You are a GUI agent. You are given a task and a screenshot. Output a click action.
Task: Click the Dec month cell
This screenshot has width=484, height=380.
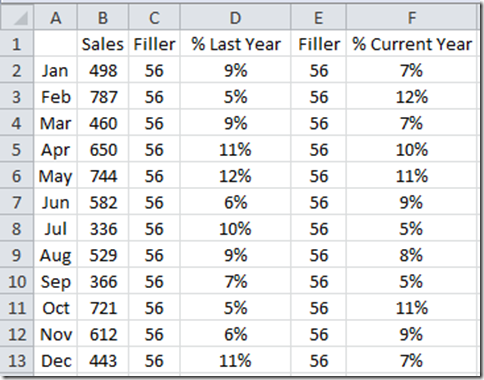click(x=56, y=361)
